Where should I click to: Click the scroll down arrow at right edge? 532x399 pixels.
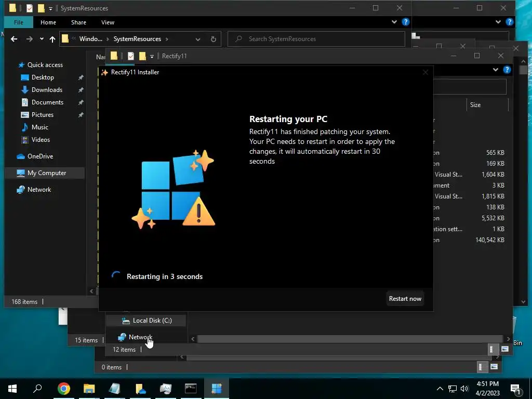(x=523, y=302)
